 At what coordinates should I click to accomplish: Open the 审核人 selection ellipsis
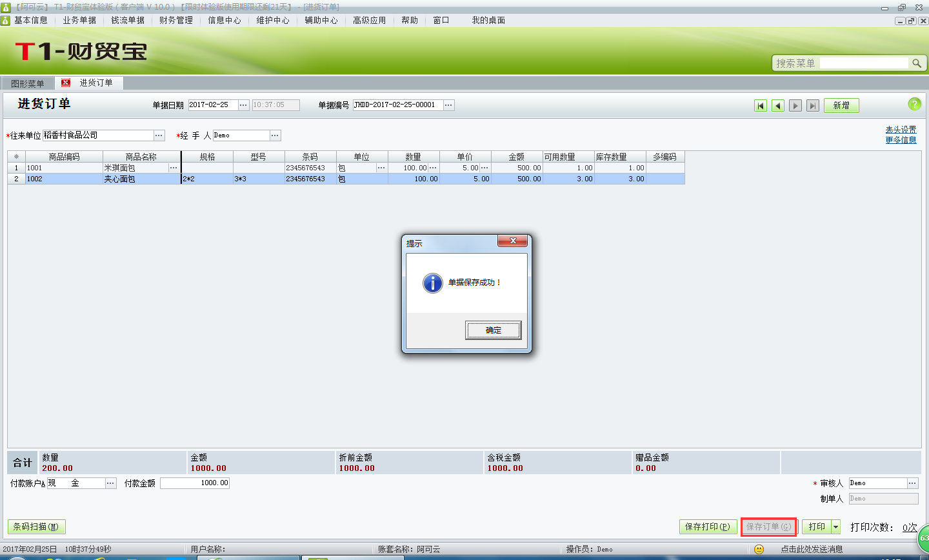click(x=913, y=483)
